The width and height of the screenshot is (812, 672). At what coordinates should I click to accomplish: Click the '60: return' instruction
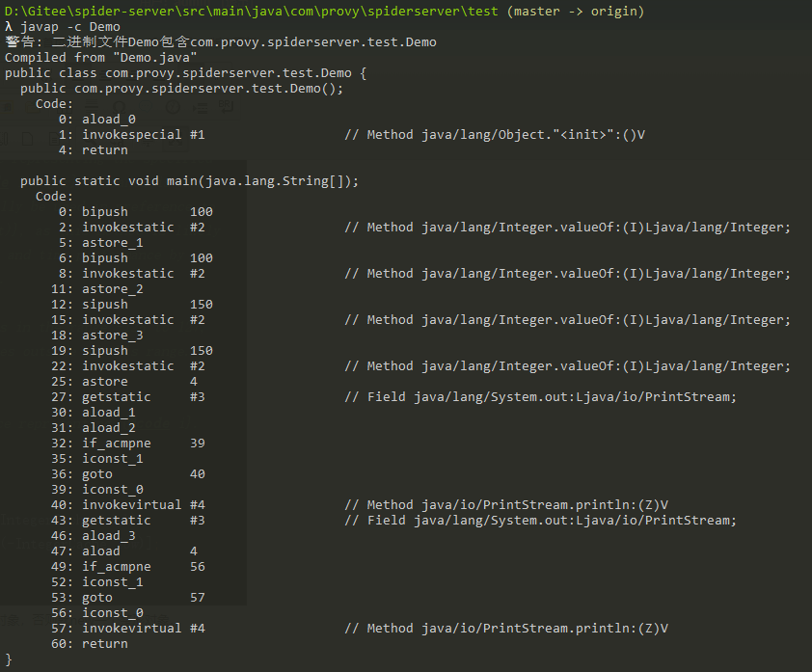tap(89, 644)
